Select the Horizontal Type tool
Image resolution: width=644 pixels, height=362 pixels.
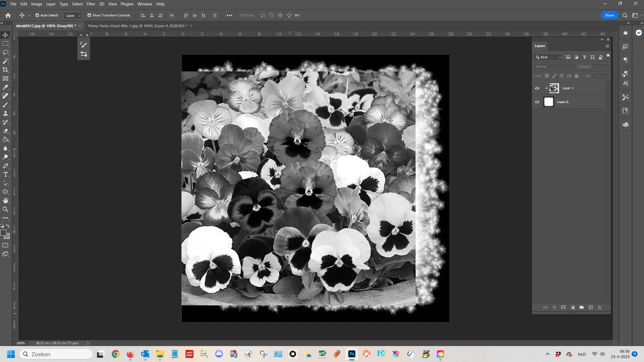(5, 174)
